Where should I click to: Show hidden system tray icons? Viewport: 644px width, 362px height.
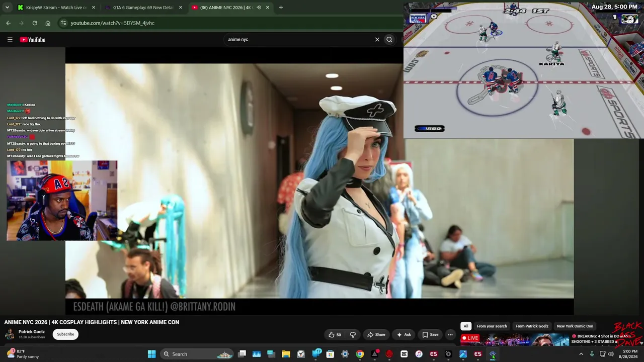coord(581,354)
